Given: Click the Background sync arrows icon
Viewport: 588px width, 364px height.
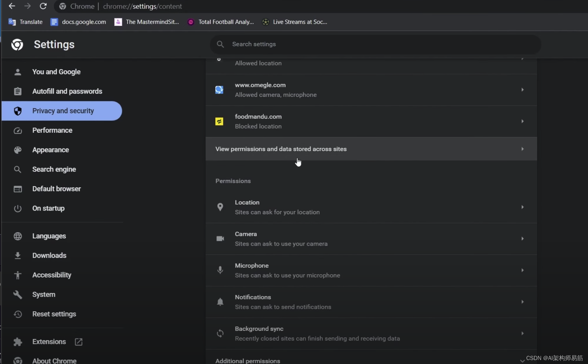Looking at the screenshot, I should 220,333.
